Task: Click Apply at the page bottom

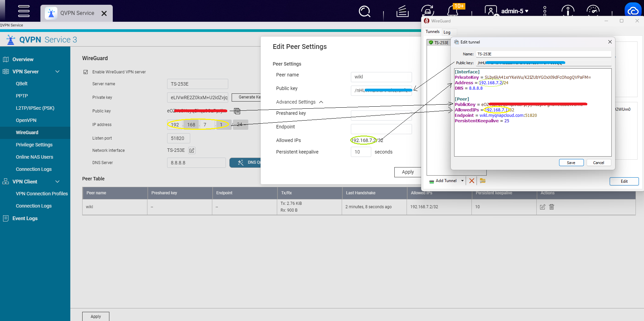Action: pyautogui.click(x=96, y=317)
